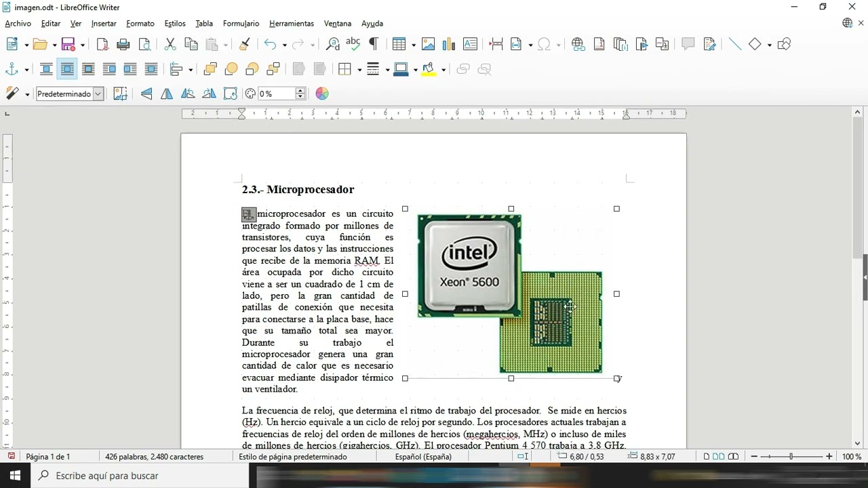Click the basic shapes diamond icon
Screen dimensions: 868x488
pos(755,44)
